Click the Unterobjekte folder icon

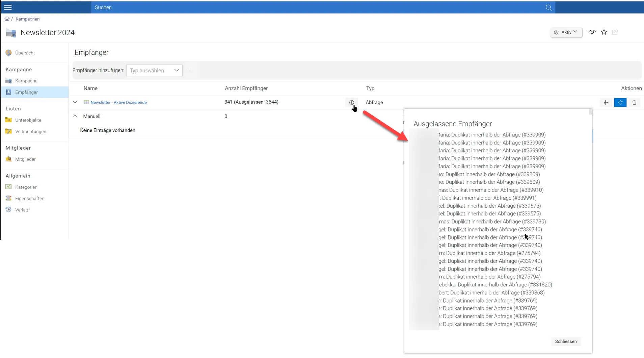(x=8, y=120)
